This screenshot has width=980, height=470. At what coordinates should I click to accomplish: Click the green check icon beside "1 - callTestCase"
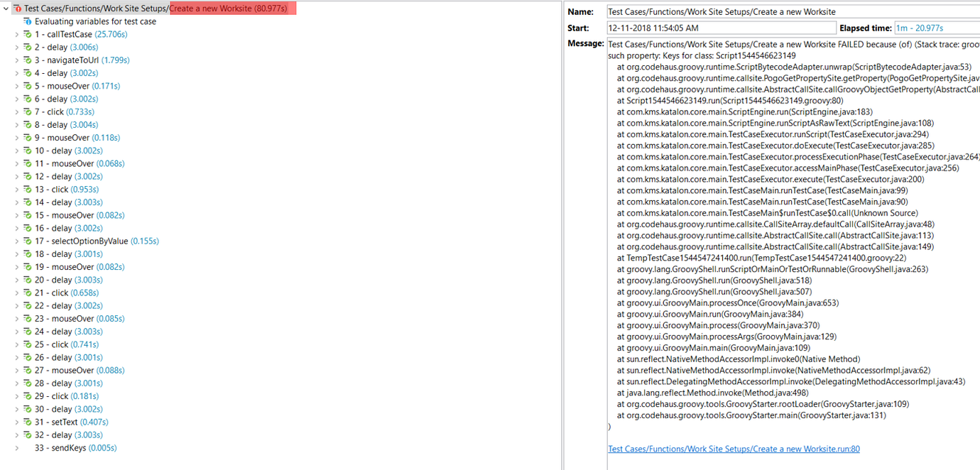click(26, 34)
